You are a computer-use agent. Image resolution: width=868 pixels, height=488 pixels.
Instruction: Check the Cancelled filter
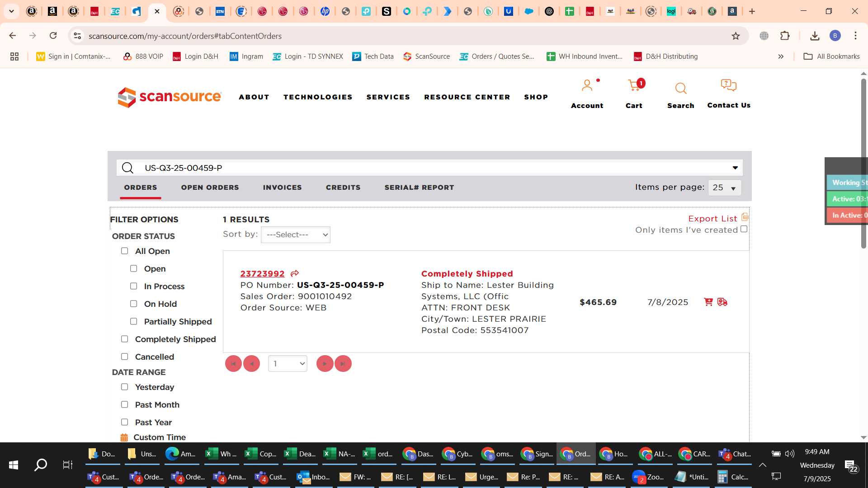click(x=124, y=357)
